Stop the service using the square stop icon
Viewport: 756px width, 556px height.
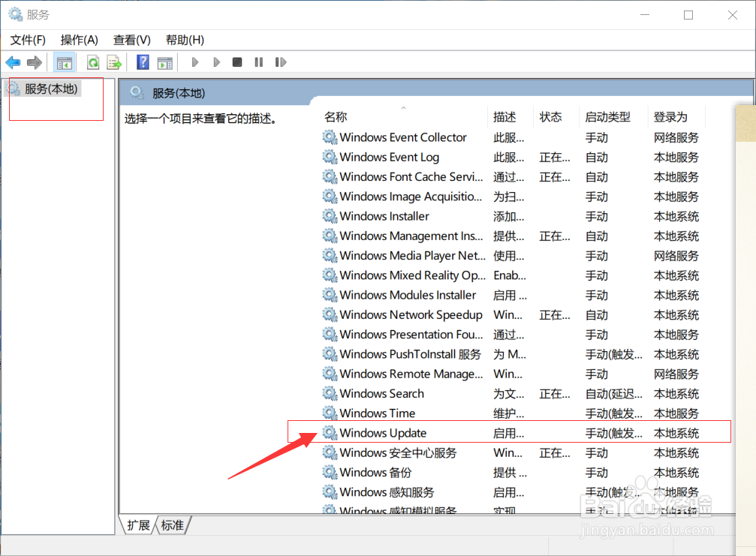(x=236, y=62)
